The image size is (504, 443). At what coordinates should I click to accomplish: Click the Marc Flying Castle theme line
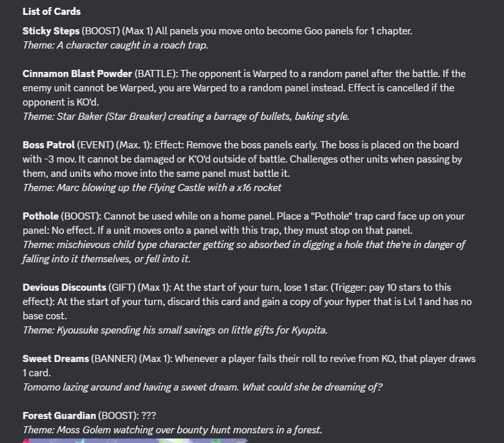click(x=152, y=187)
